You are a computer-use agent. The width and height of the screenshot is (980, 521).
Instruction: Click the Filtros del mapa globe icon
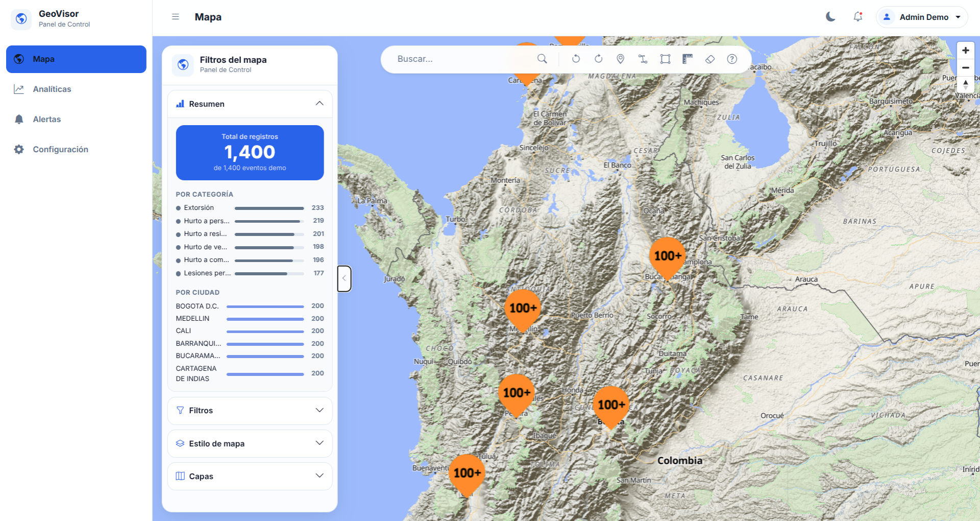tap(183, 65)
